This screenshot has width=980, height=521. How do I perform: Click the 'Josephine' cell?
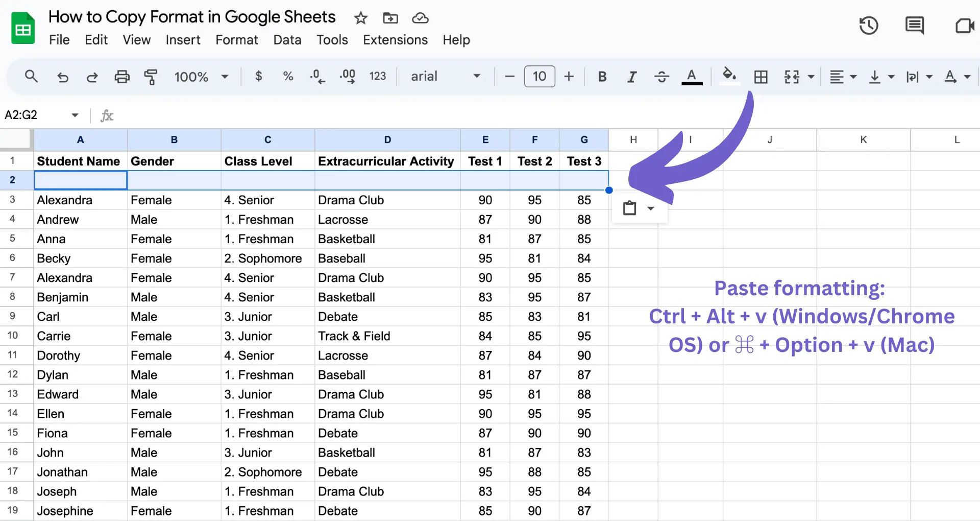tap(81, 510)
